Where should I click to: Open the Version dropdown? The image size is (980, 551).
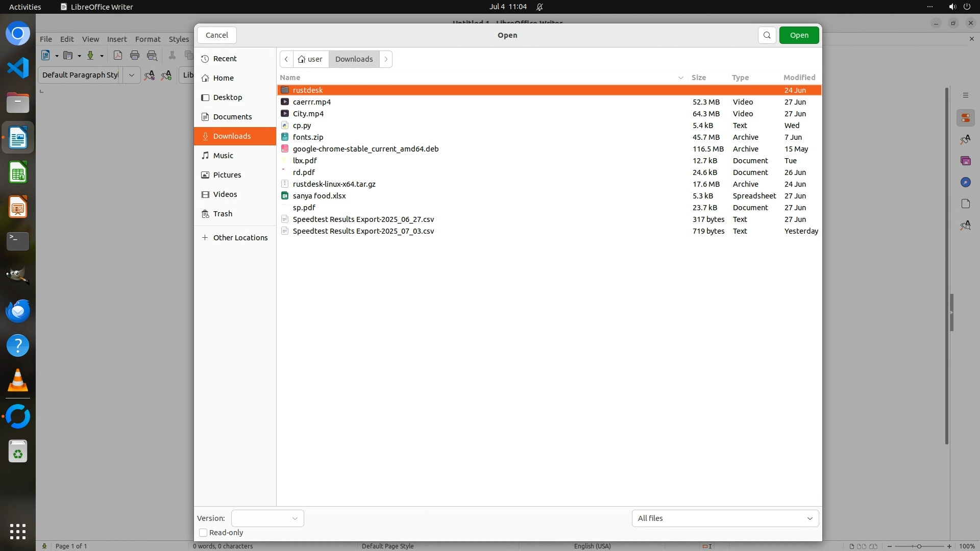point(267,518)
